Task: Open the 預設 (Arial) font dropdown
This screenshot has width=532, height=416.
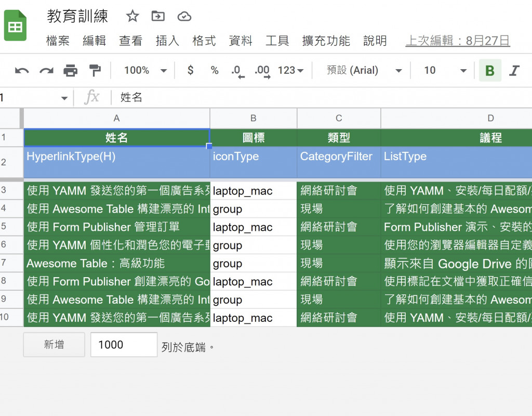Action: click(x=364, y=70)
